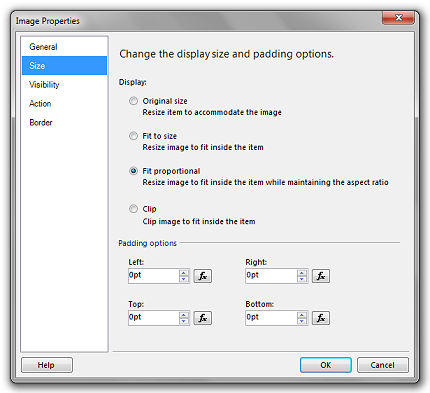Increase Right padding with up arrow
The image size is (430, 393).
(302, 273)
